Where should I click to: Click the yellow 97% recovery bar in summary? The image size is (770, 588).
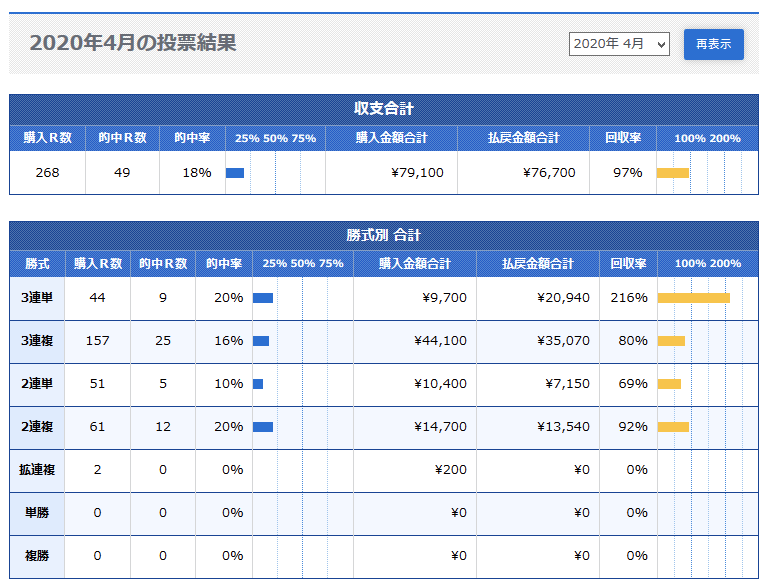coord(673,173)
